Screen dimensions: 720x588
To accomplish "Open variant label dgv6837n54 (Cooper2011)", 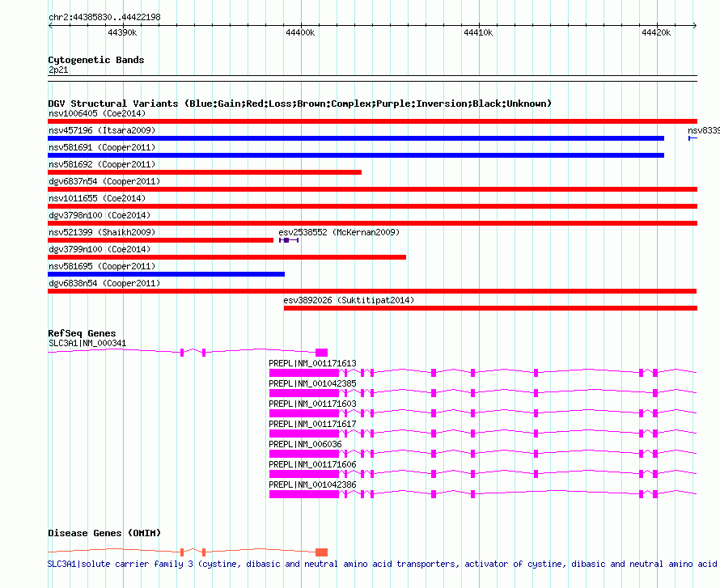I will 104,181.
